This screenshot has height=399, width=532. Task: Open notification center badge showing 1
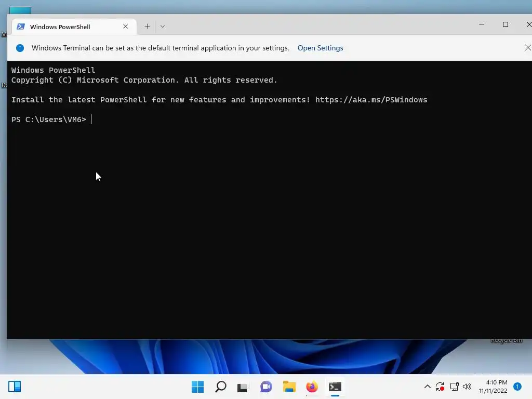(x=517, y=387)
